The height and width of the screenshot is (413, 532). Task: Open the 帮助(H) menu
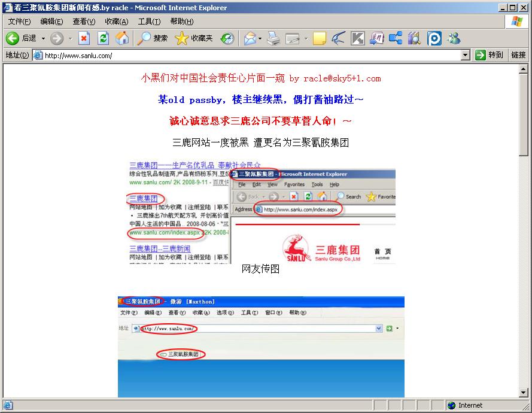(182, 22)
